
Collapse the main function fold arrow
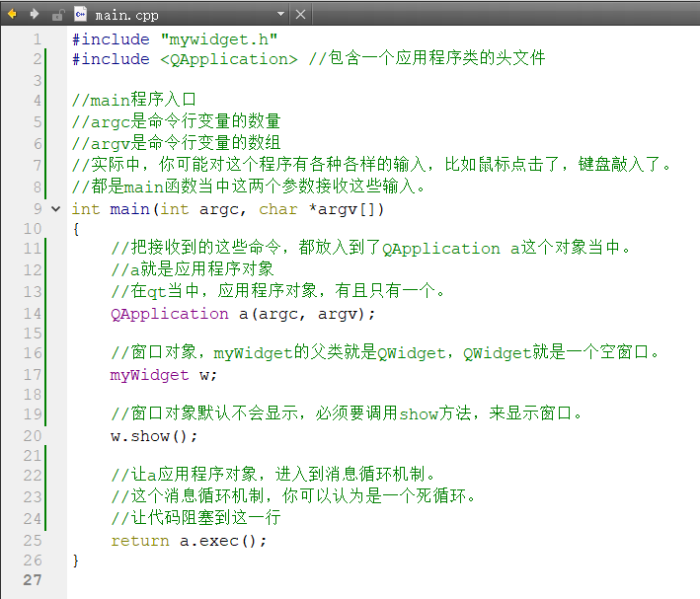pos(56,208)
